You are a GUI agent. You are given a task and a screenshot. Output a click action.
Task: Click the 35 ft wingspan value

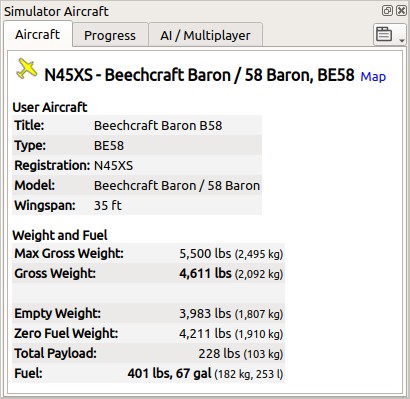click(x=108, y=205)
